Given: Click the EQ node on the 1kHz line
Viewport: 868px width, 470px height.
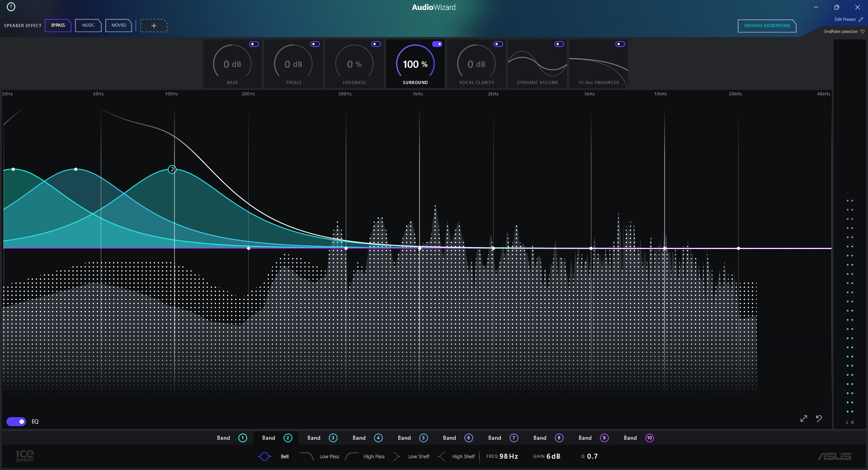Looking at the screenshot, I should coord(420,248).
